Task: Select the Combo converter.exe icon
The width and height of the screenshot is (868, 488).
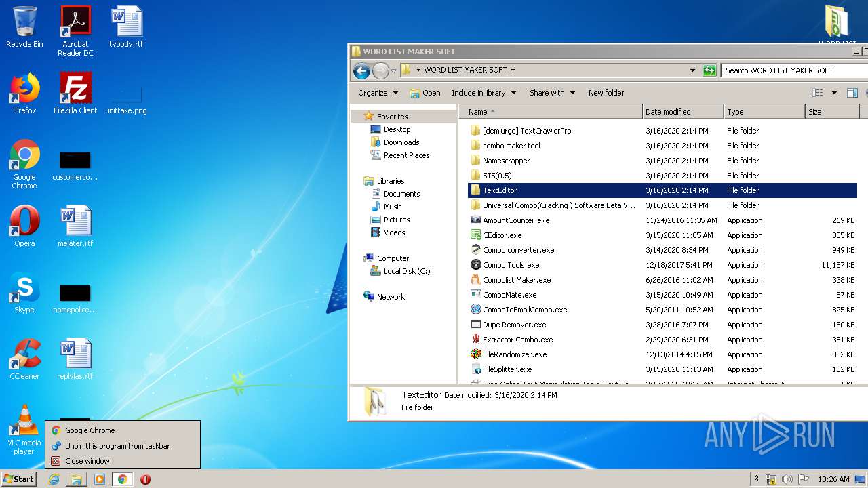Action: click(x=476, y=250)
